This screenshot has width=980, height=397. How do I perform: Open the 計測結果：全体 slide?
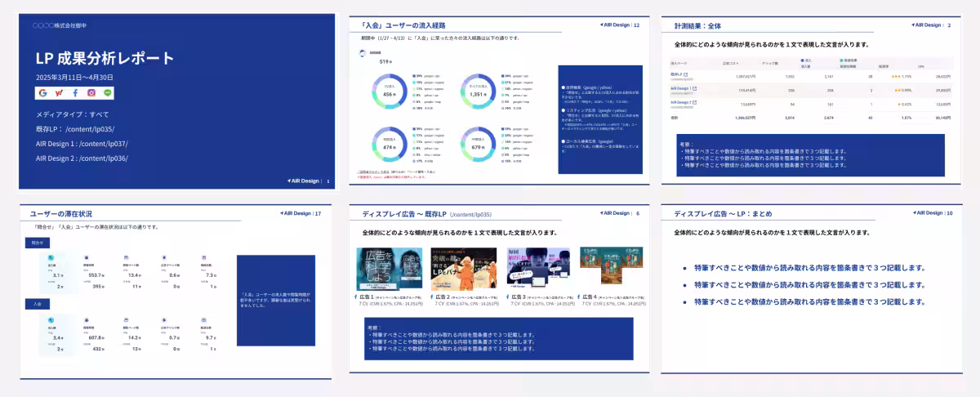click(x=811, y=101)
